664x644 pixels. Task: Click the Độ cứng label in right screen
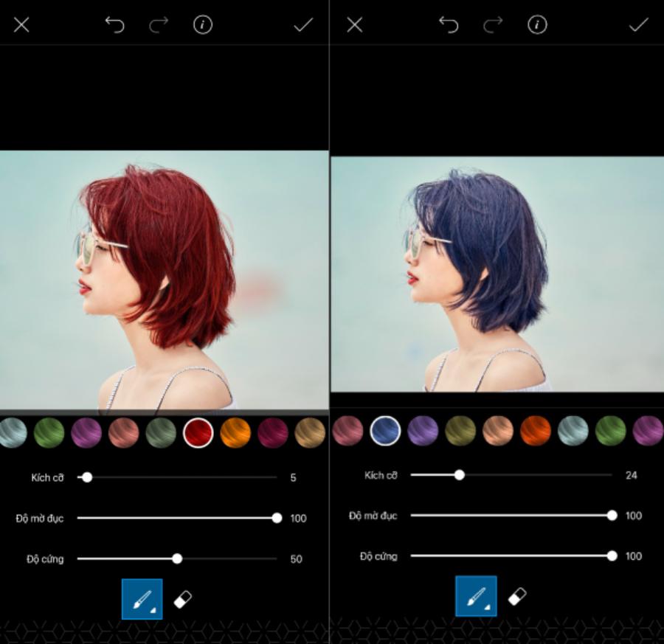pyautogui.click(x=378, y=556)
